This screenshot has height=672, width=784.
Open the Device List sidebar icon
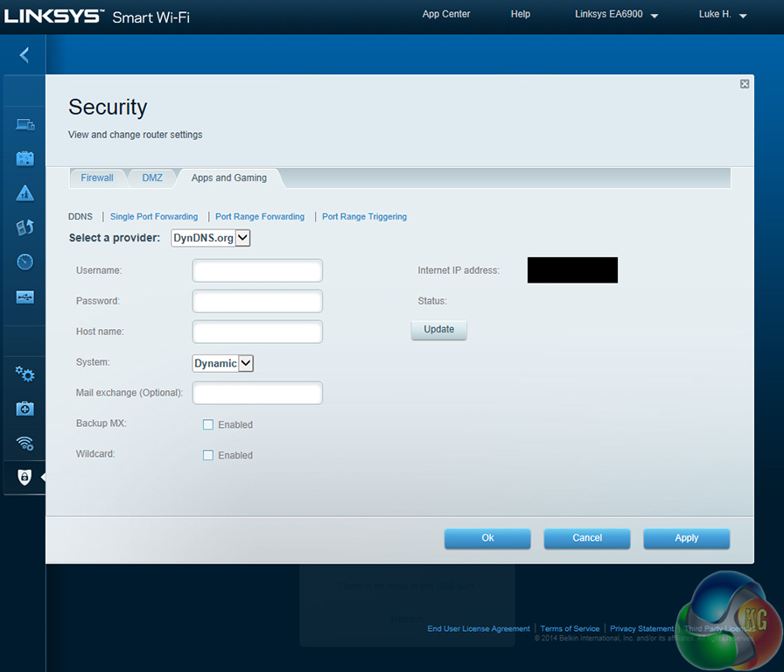[x=24, y=124]
